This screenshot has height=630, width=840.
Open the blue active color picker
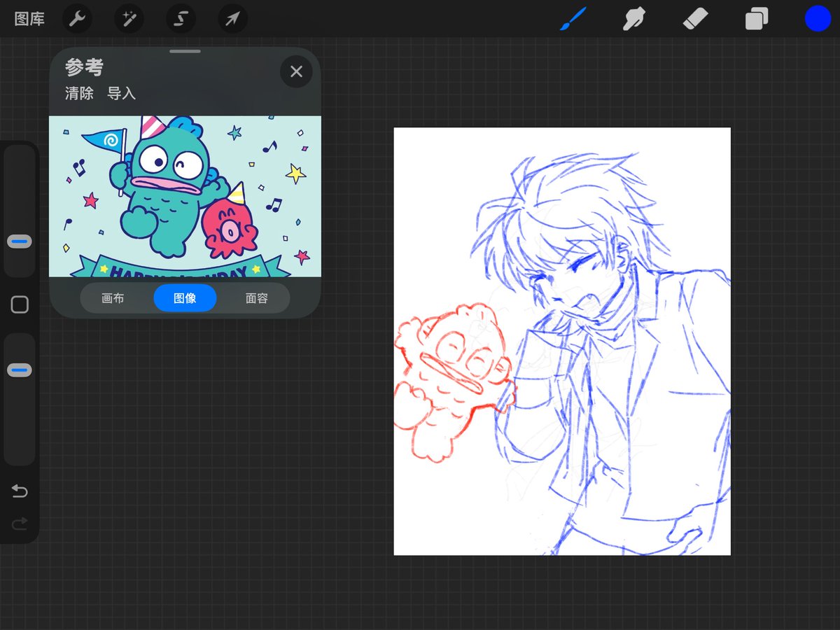[x=818, y=19]
